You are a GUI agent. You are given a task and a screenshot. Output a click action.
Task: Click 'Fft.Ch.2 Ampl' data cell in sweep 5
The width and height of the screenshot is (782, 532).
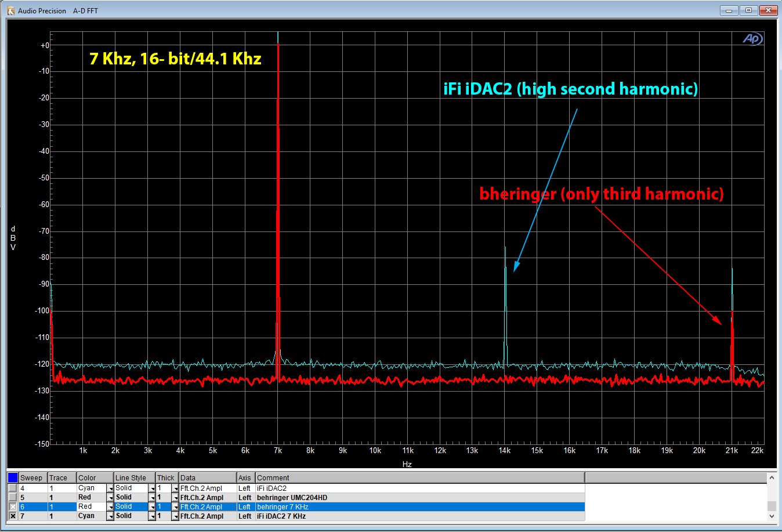pos(208,498)
